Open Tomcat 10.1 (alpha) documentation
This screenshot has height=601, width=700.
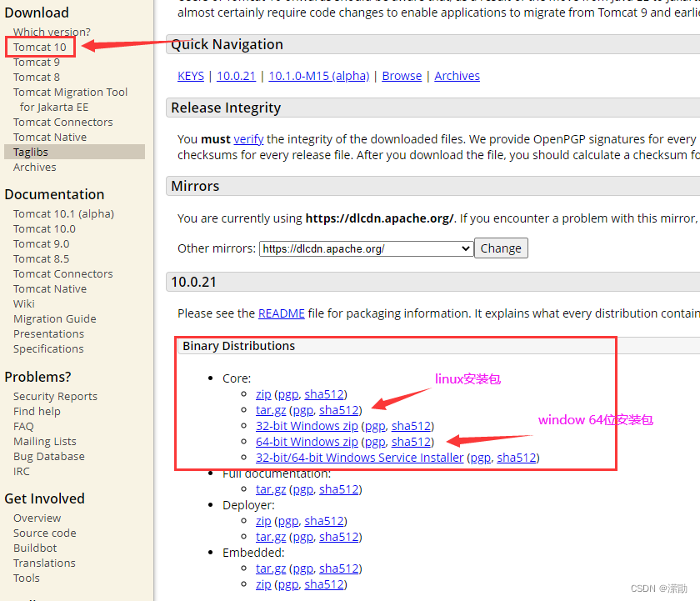click(x=64, y=214)
